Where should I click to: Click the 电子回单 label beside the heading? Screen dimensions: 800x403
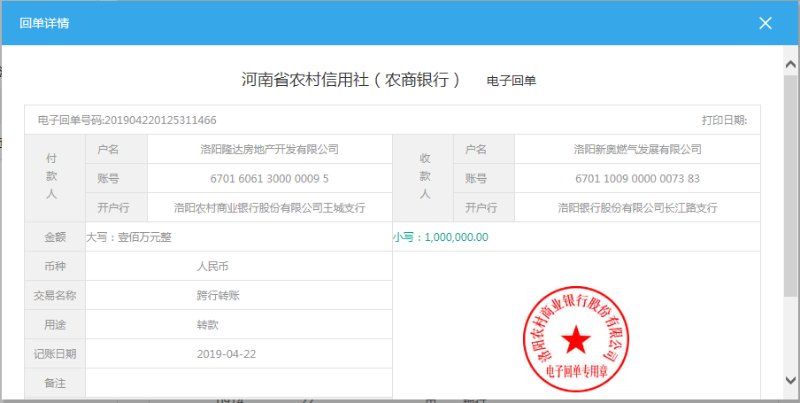pyautogui.click(x=511, y=81)
